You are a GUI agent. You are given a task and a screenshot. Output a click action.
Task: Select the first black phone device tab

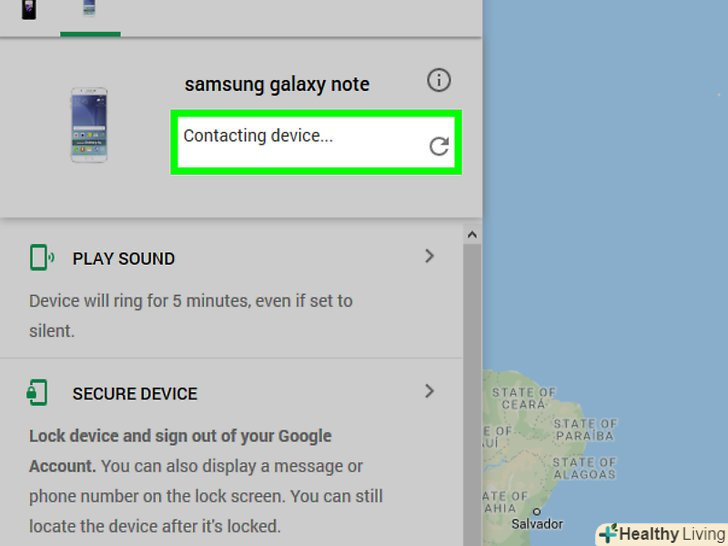tap(29, 10)
